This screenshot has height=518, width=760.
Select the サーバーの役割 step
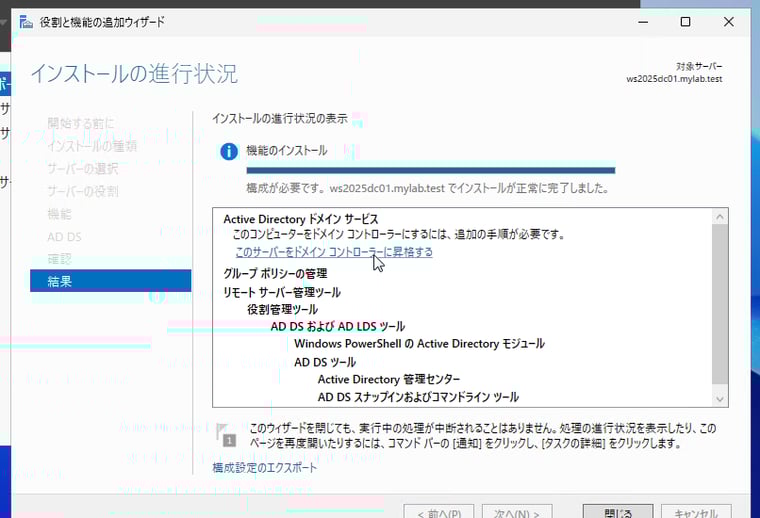[83, 191]
